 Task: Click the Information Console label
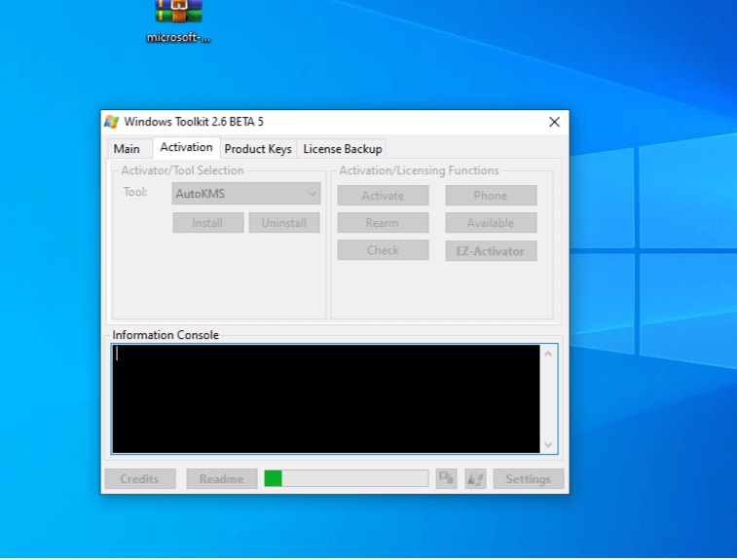(166, 335)
